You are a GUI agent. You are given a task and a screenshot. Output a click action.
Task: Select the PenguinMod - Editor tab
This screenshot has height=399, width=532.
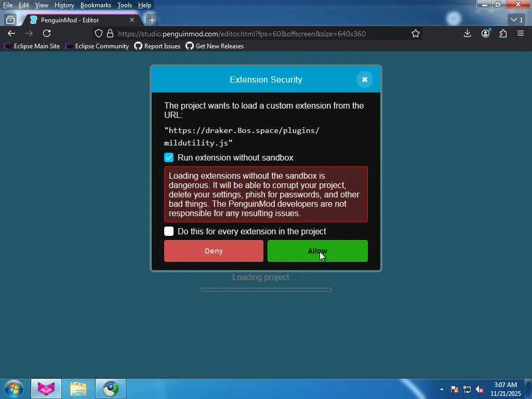click(x=82, y=20)
